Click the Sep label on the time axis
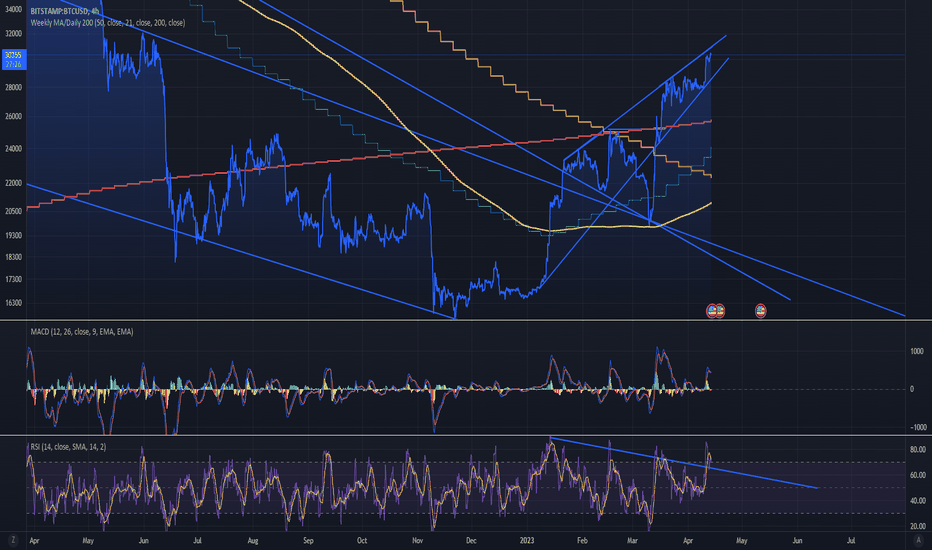The image size is (932, 550). 308,540
